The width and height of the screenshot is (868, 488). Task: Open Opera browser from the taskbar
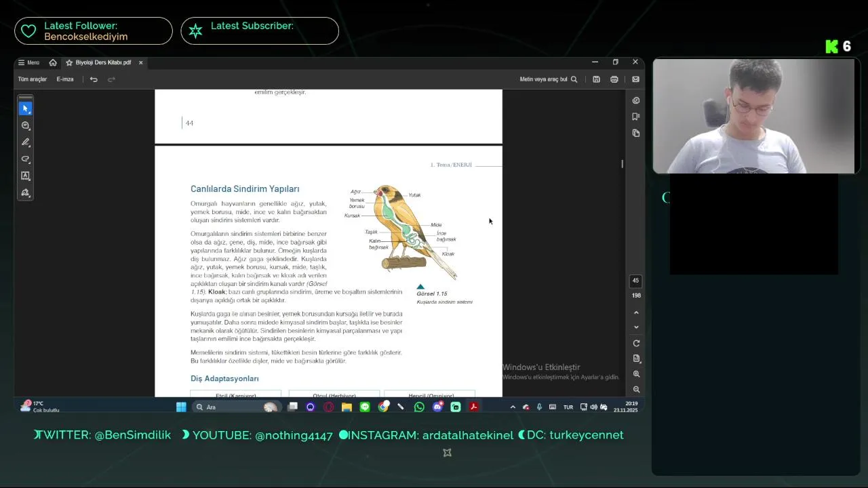pos(329,407)
